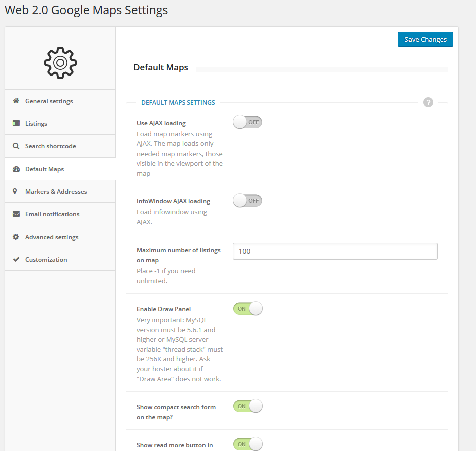This screenshot has width=476, height=451.
Task: Click the question mark help icon
Action: pos(428,102)
